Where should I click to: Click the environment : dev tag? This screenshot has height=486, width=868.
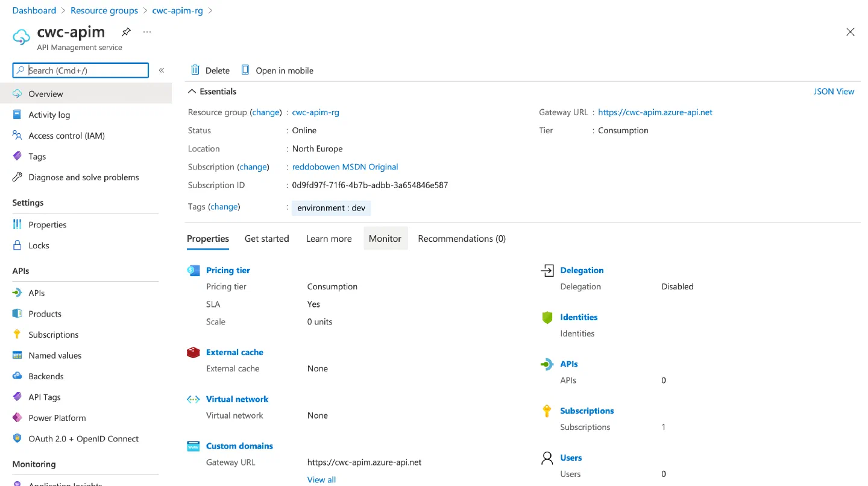[332, 208]
